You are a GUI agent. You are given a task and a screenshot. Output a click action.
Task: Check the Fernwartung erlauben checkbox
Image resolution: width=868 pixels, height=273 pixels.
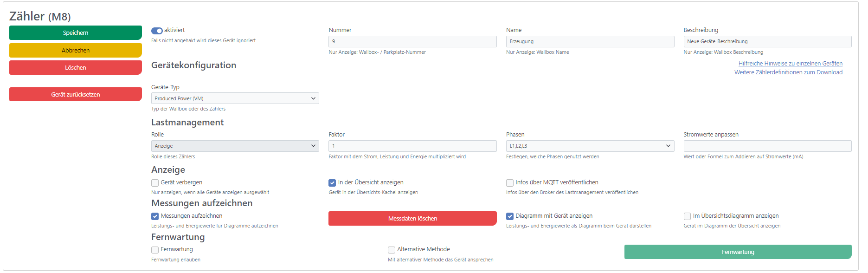point(155,250)
